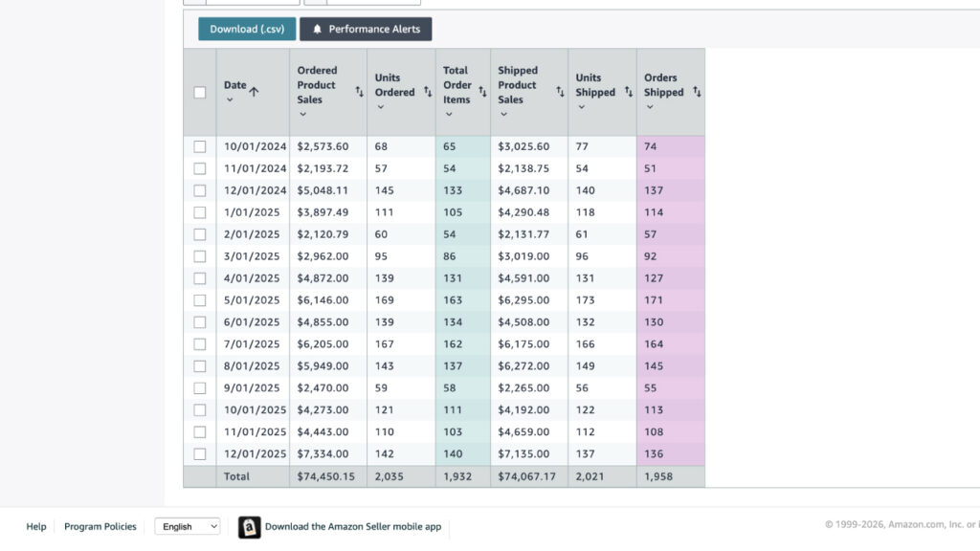Image resolution: width=980 pixels, height=551 pixels.
Task: Select the 10/01/2024 row checkbox
Action: click(x=200, y=146)
